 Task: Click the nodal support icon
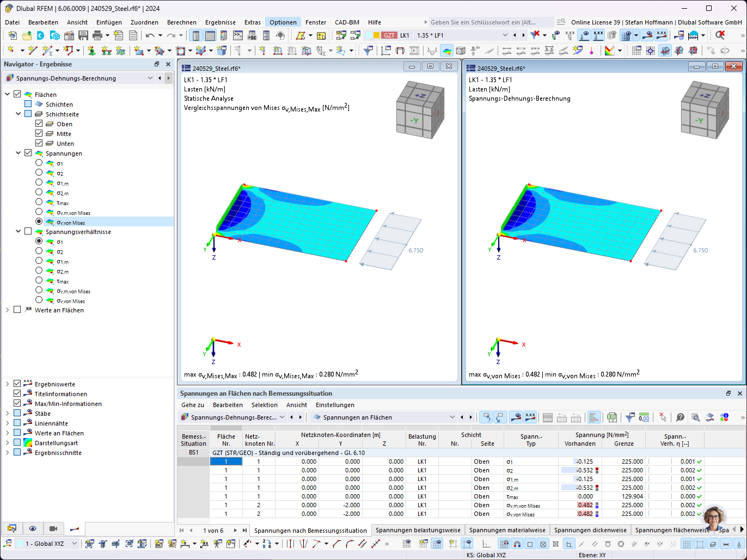click(x=91, y=51)
